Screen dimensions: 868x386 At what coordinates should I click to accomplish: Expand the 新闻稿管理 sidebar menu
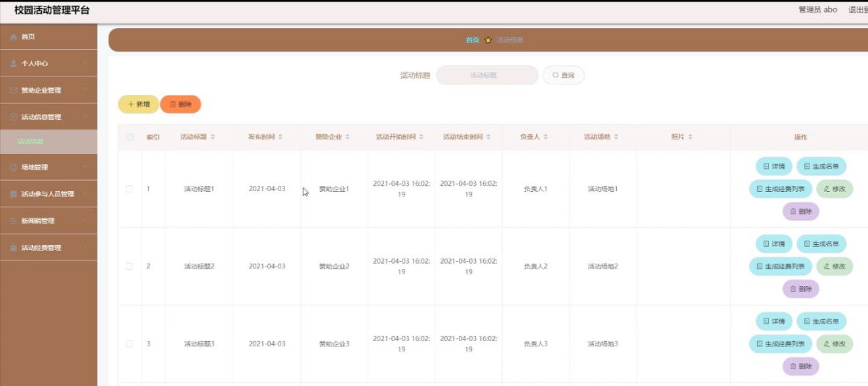tap(48, 221)
